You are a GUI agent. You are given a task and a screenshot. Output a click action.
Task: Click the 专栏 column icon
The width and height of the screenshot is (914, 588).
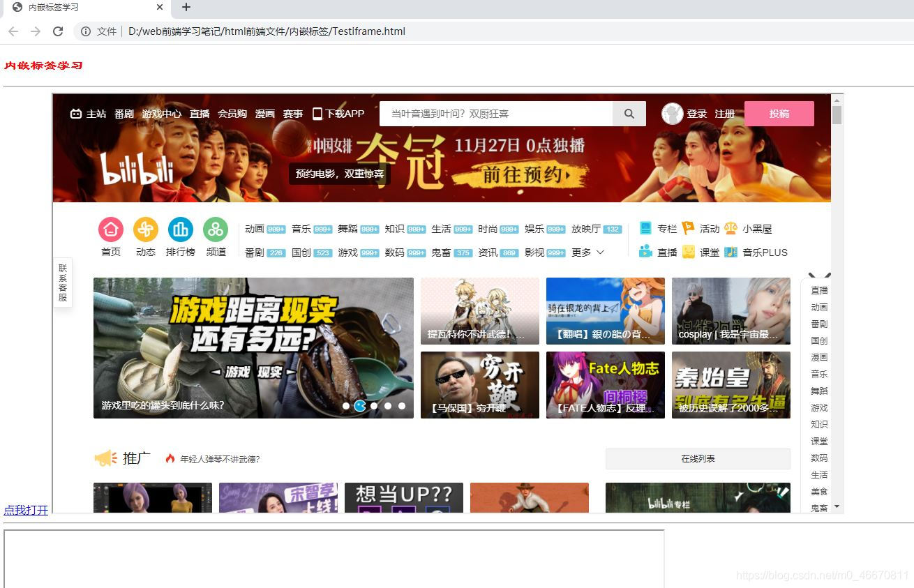click(645, 228)
